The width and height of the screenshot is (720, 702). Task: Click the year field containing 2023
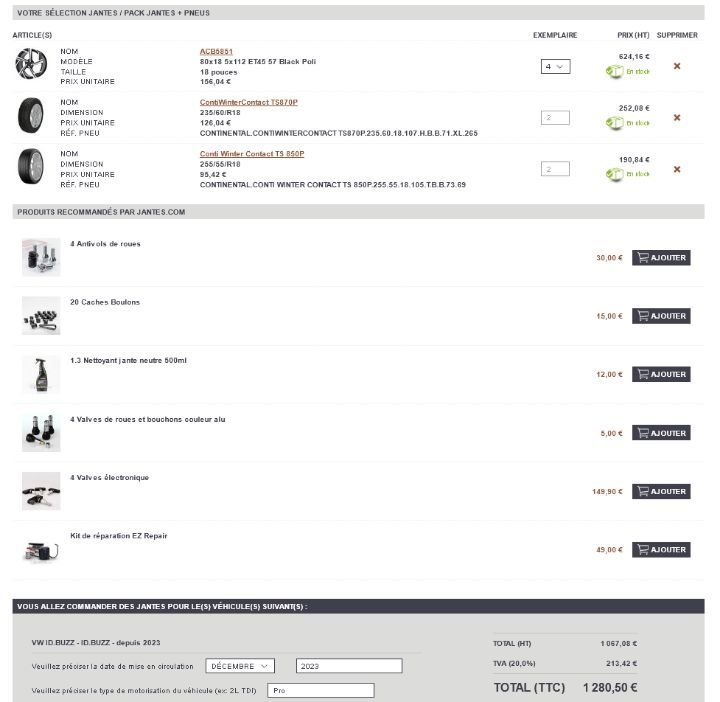349,666
